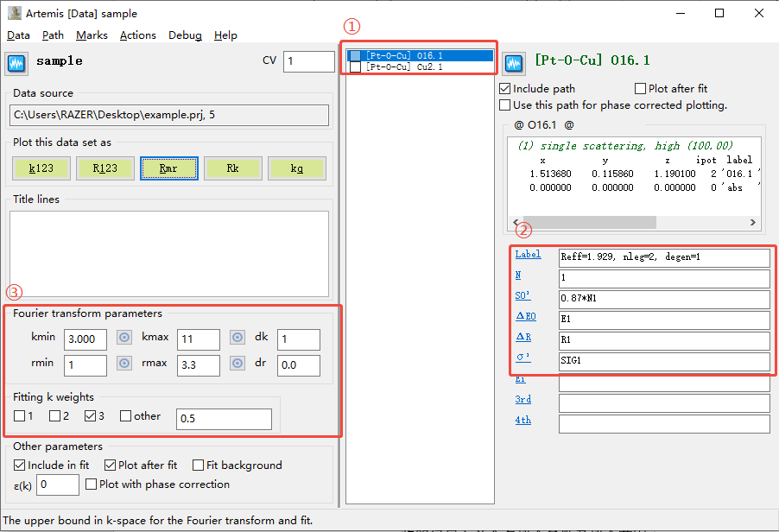Click the O16.1 path plot icon
779x532 pixels.
tap(515, 63)
